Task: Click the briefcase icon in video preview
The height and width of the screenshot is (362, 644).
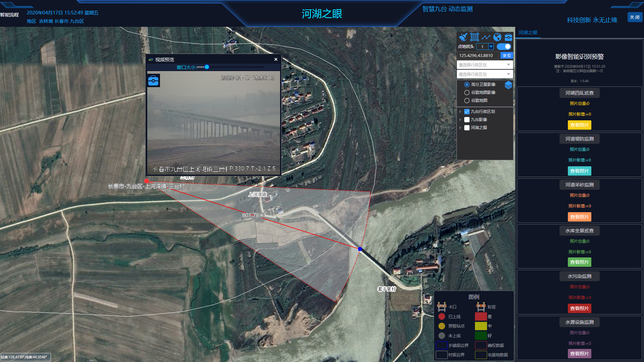Action: [153, 81]
